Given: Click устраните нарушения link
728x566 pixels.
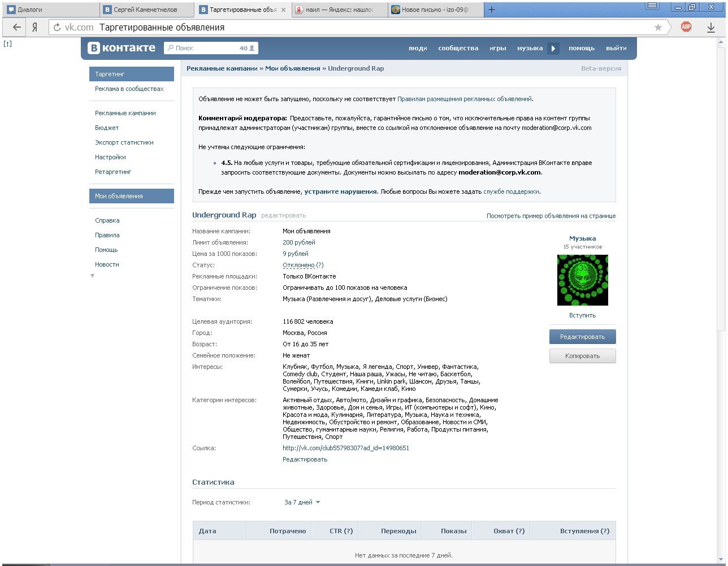Looking at the screenshot, I should [x=340, y=191].
